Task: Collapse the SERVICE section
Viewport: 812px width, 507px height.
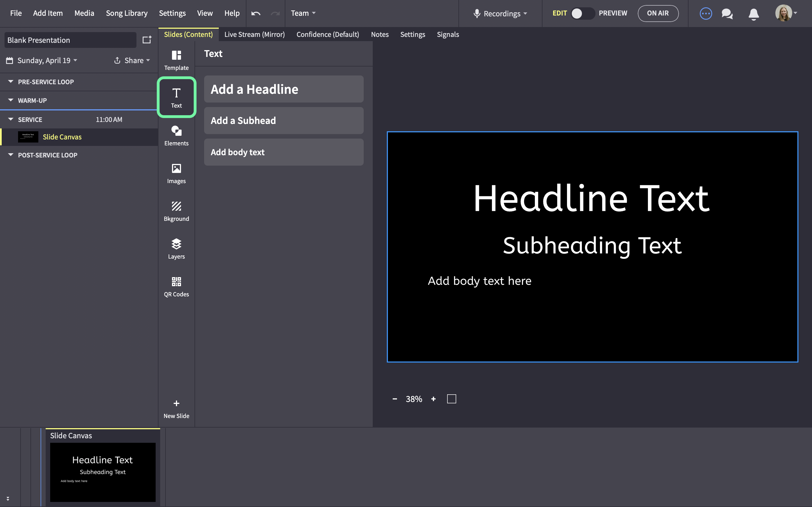Action: pos(11,119)
